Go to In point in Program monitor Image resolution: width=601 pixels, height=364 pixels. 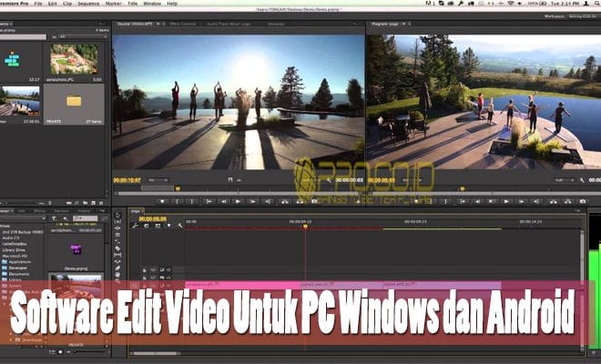coord(463,201)
